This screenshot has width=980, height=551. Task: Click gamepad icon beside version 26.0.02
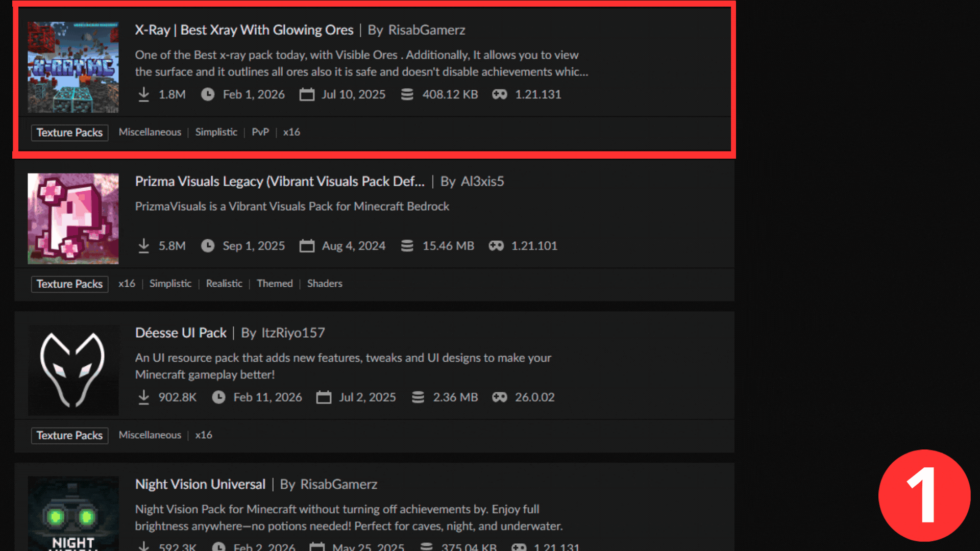point(499,397)
